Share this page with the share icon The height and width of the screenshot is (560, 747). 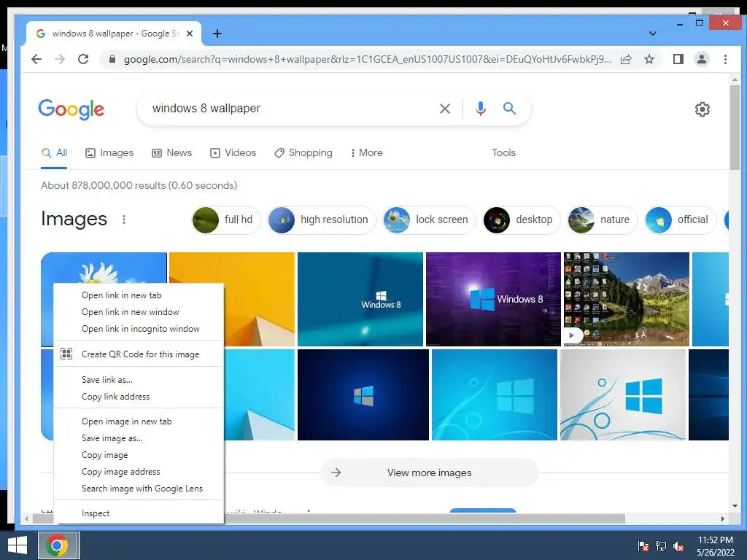pos(626,59)
